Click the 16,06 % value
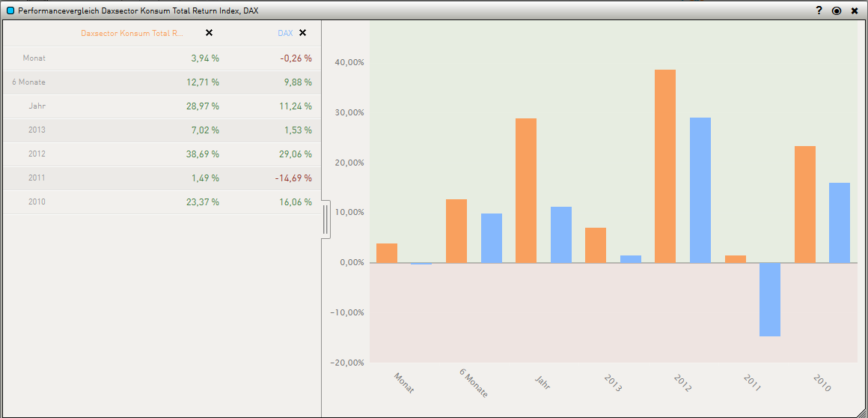The image size is (868, 418). (296, 202)
